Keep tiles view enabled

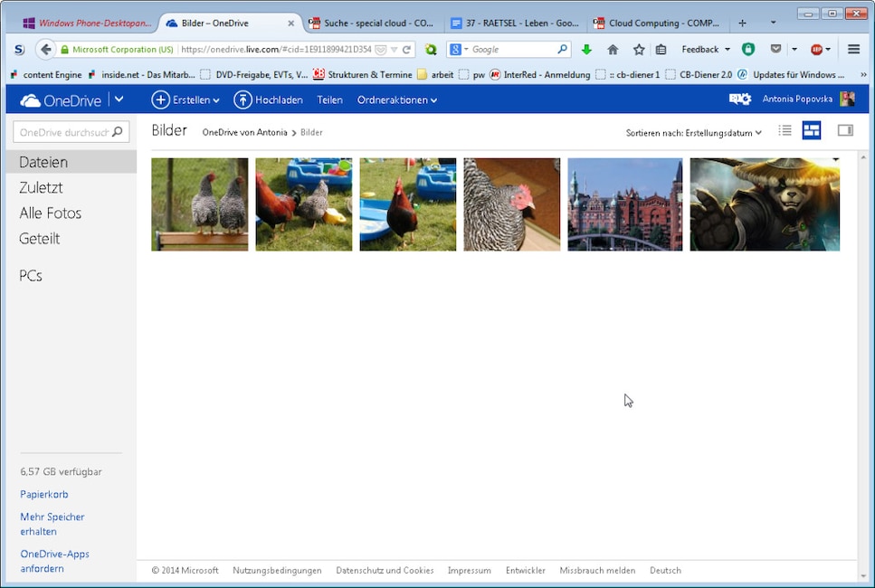click(811, 130)
